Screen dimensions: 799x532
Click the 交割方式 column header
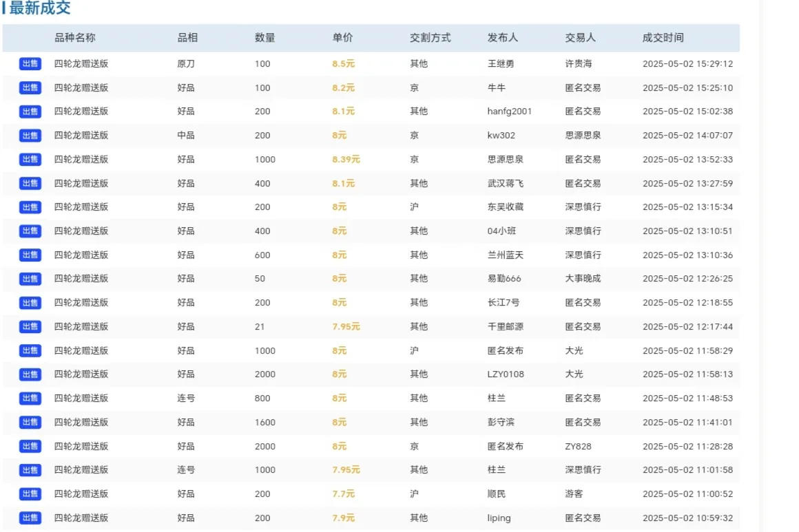(x=430, y=38)
